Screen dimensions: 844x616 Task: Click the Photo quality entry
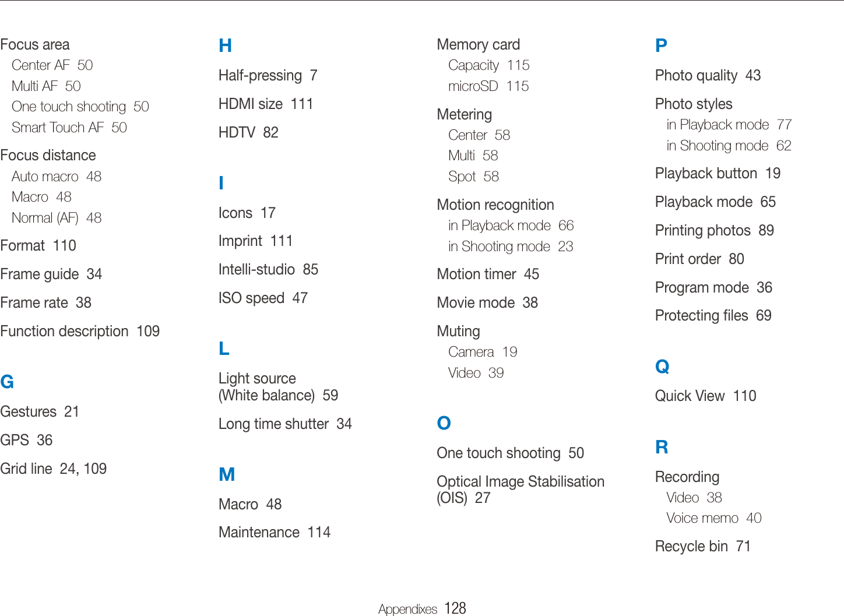point(707,76)
